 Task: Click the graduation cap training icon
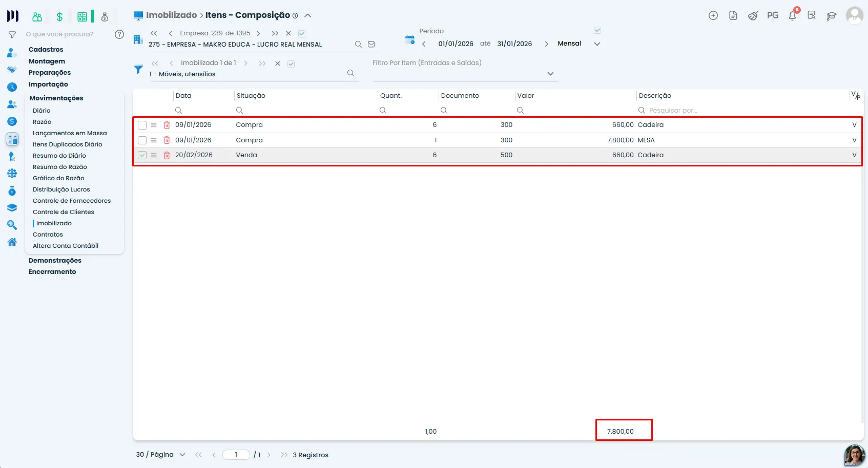pos(832,16)
